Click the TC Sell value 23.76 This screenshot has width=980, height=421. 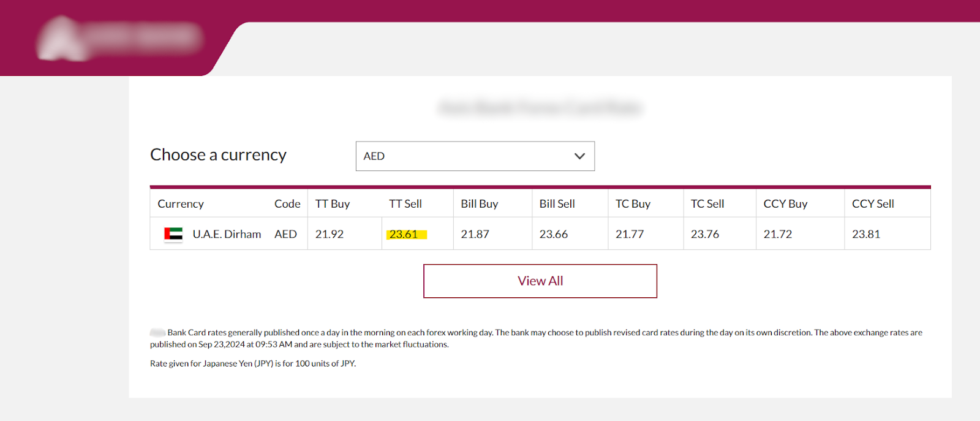pos(705,234)
